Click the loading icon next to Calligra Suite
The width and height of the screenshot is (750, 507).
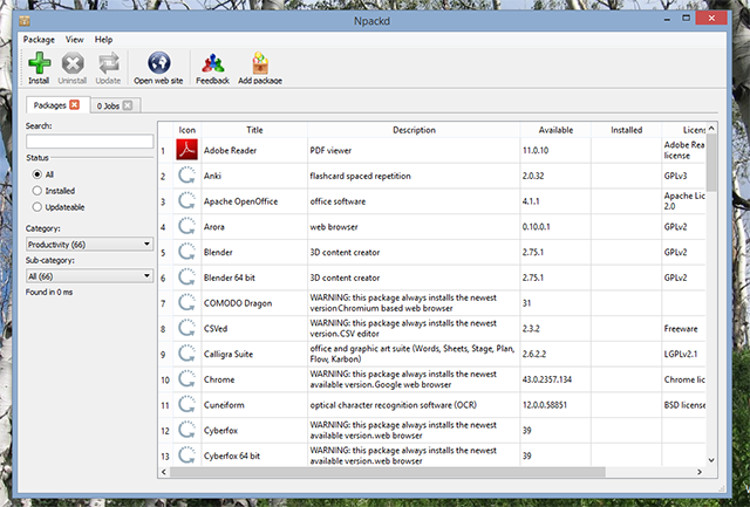pyautogui.click(x=187, y=353)
